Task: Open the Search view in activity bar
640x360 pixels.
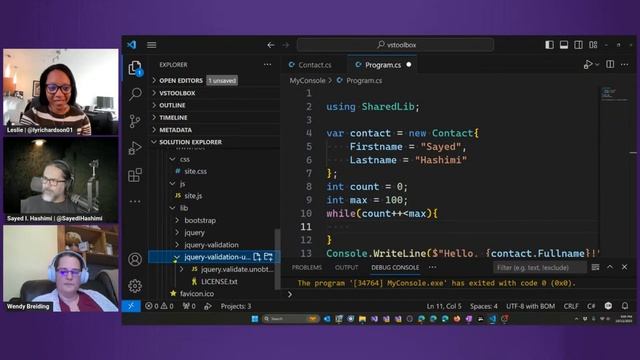Action: [135, 94]
